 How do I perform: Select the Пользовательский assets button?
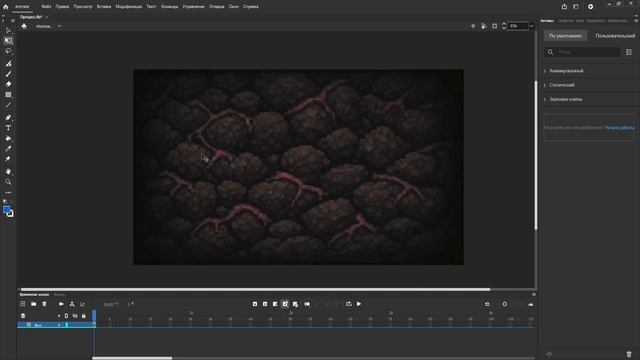tap(615, 36)
